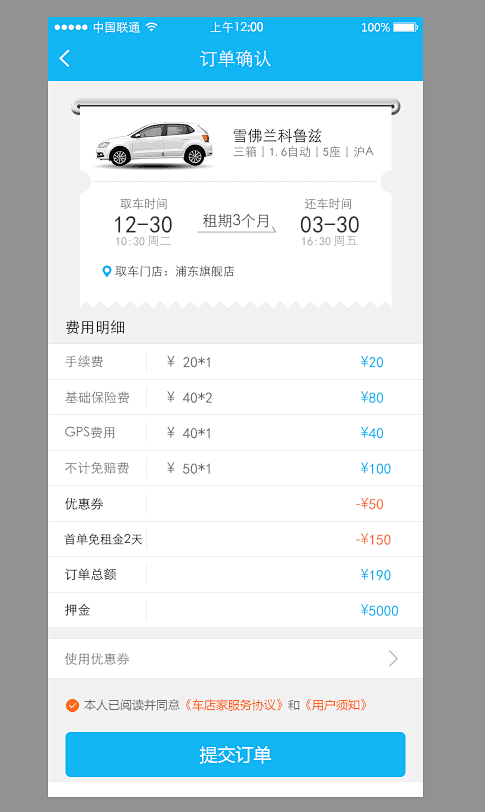Submit order with 提交订单 button
Screen dimensions: 485x812
tap(236, 755)
